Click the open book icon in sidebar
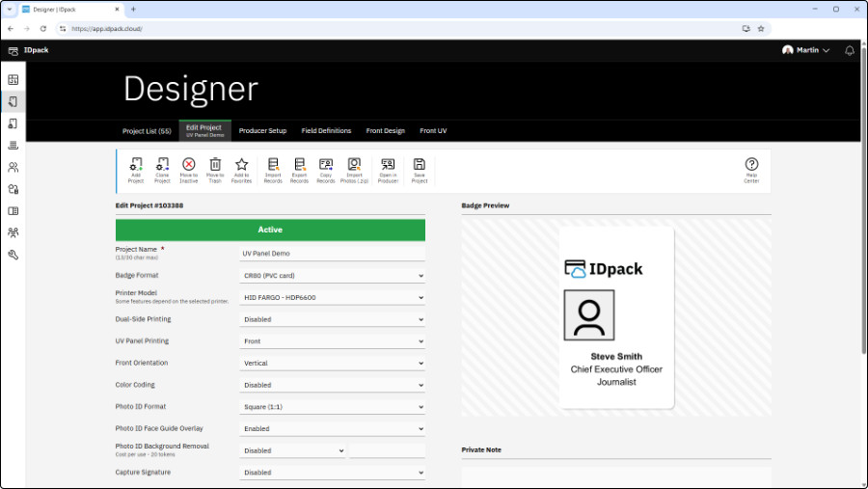Screen dimensions: 868x489 click(14, 211)
